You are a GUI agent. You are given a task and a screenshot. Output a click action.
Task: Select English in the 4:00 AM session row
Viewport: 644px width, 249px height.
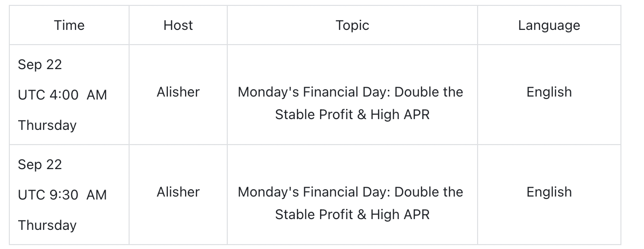[x=549, y=92]
